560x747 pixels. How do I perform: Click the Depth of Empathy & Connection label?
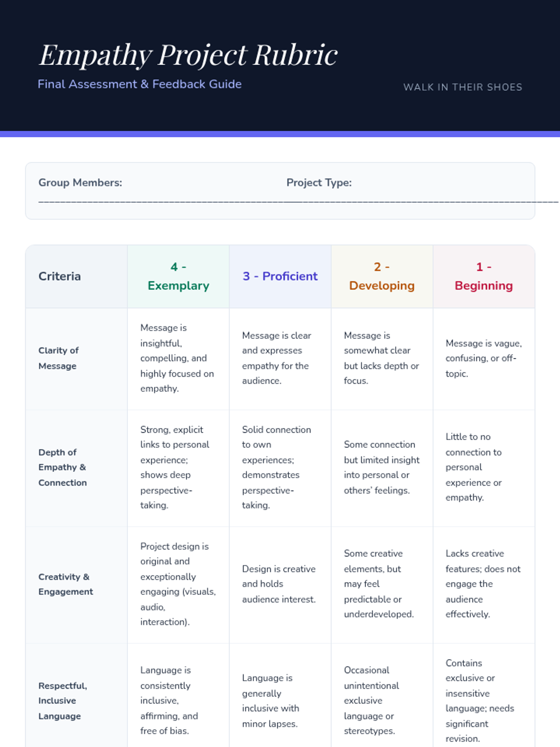[63, 467]
